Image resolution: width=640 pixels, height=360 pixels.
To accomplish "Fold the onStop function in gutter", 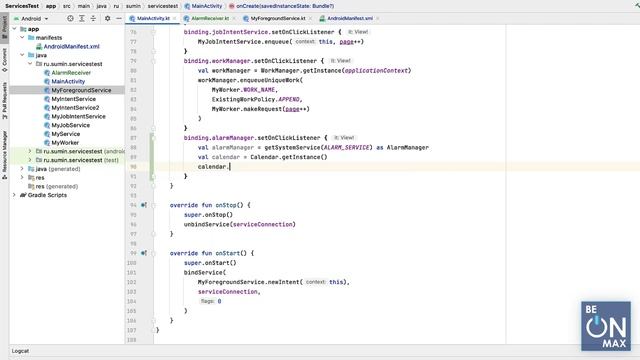I will [x=153, y=205].
